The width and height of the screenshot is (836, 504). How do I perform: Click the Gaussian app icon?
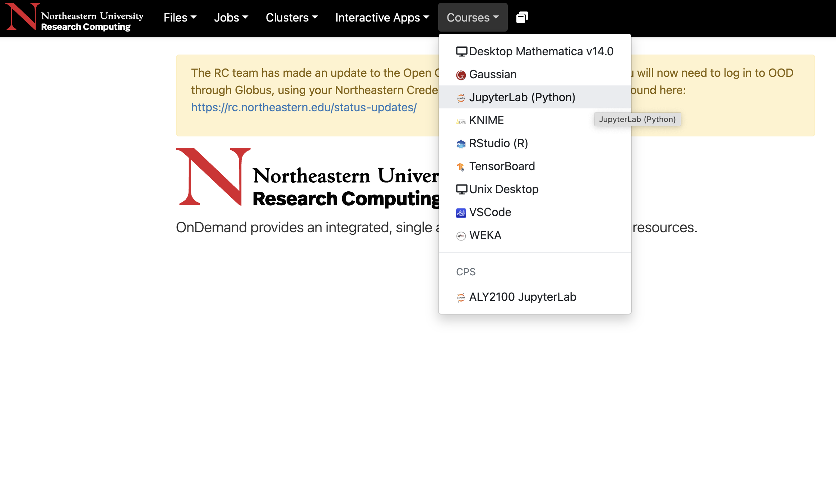click(x=461, y=75)
